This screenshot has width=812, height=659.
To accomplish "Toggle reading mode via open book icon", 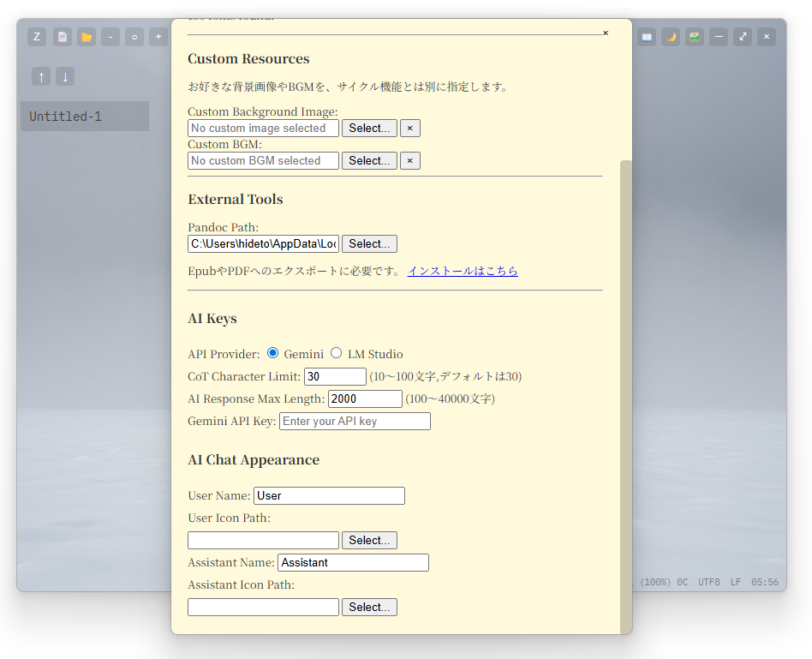I will point(647,37).
